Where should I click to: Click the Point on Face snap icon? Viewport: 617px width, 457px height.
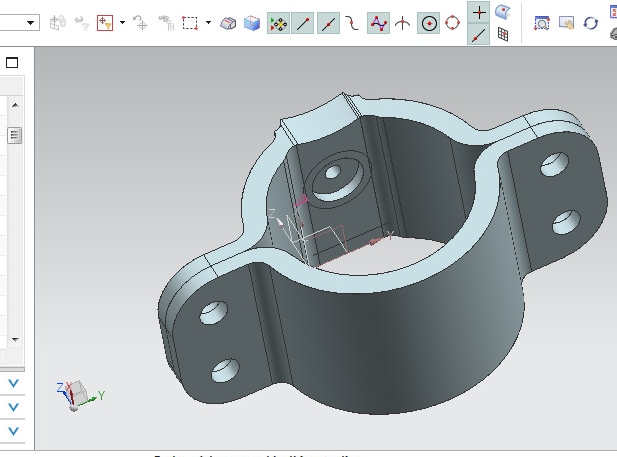click(x=503, y=12)
